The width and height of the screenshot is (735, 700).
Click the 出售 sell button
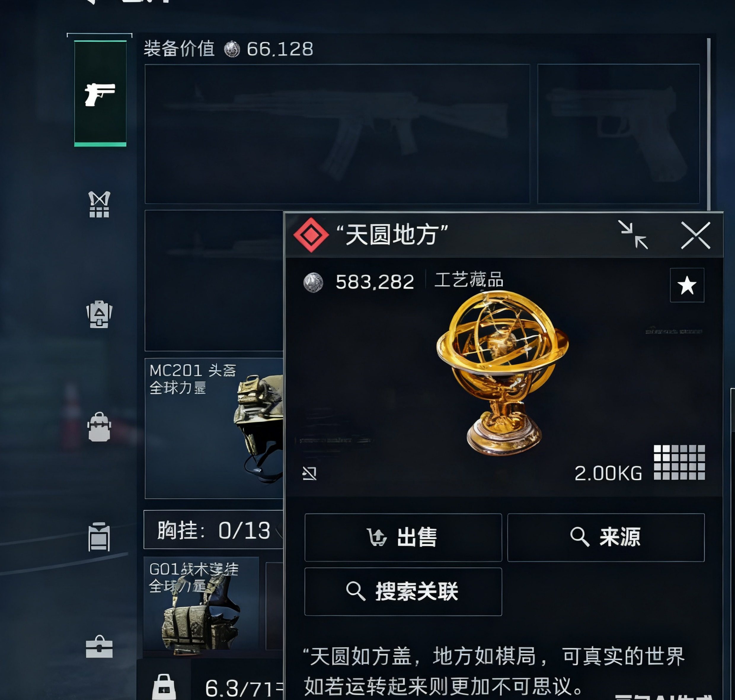(x=403, y=537)
